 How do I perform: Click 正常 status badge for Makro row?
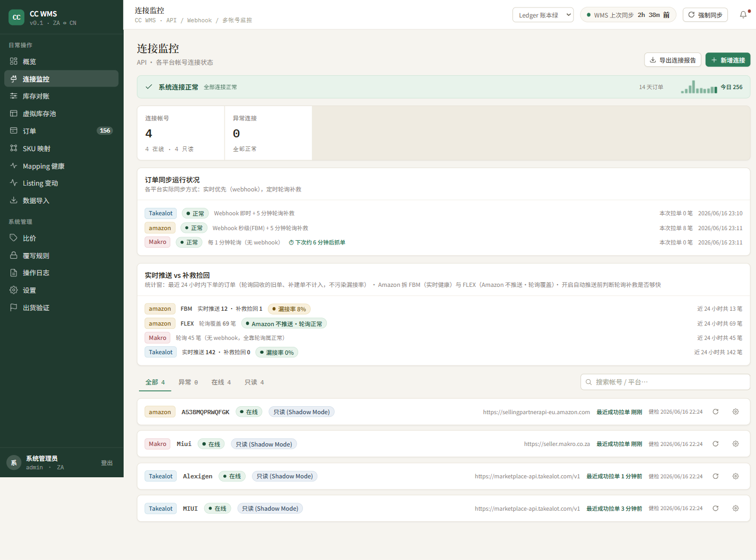(x=189, y=242)
